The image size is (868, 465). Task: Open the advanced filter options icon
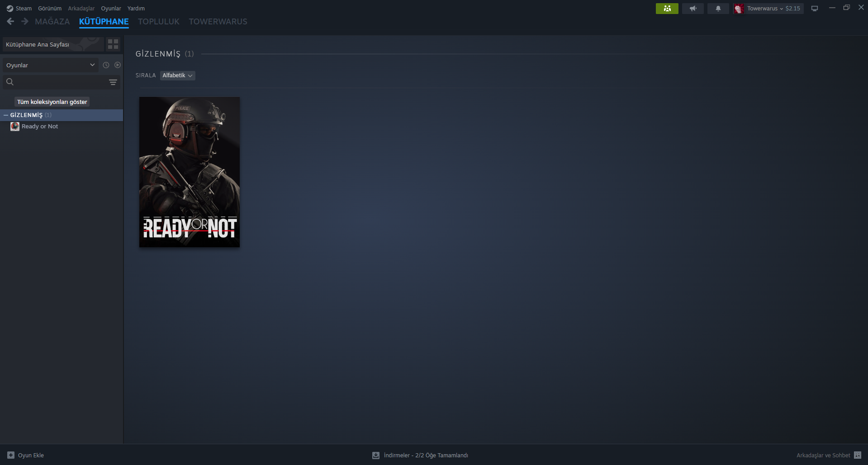point(113,82)
